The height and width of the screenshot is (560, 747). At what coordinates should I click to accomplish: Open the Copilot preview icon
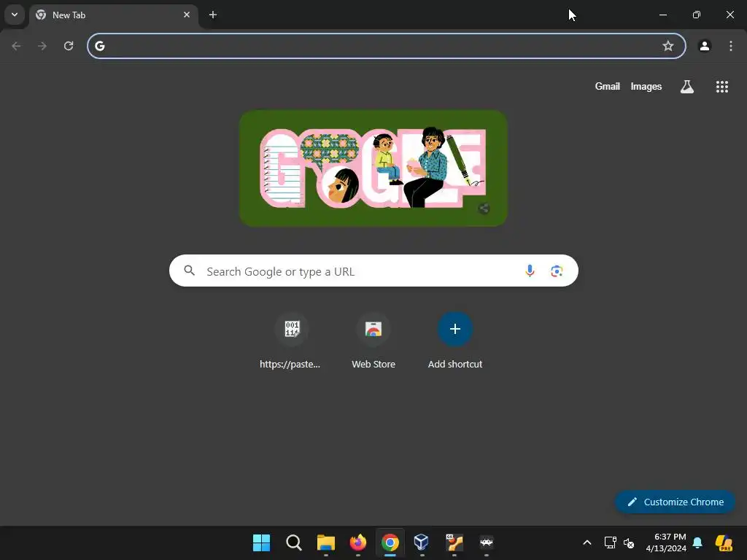tap(724, 542)
